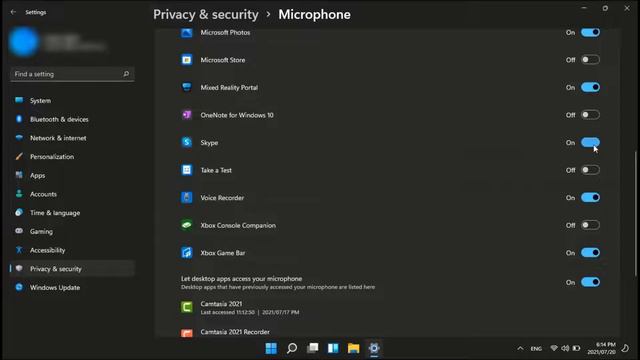Click Camtasia 2021 Recorder entry text
The image size is (640, 360).
point(235,332)
